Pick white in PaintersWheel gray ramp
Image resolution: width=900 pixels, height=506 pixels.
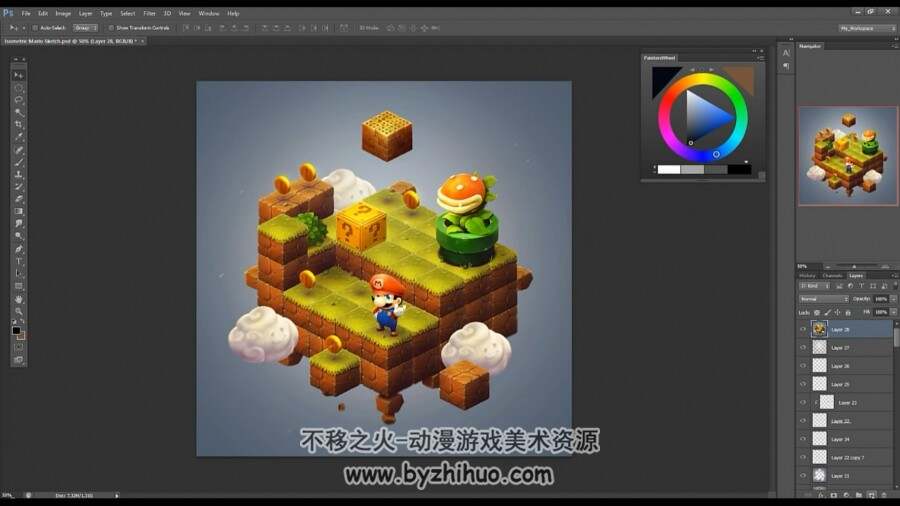(669, 169)
